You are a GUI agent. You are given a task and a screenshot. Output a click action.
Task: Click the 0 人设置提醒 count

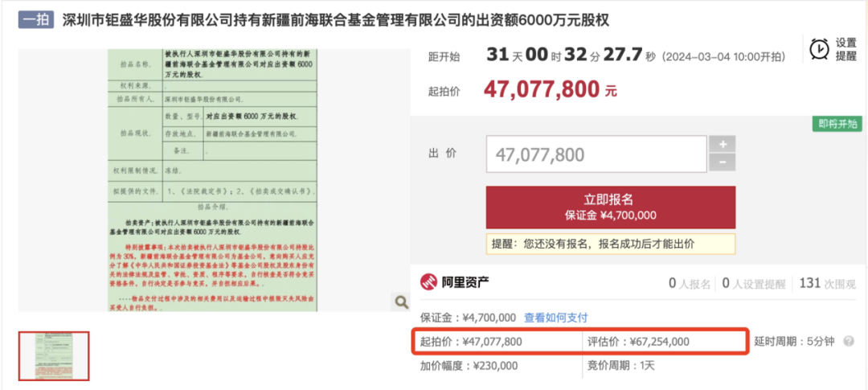coord(753,284)
